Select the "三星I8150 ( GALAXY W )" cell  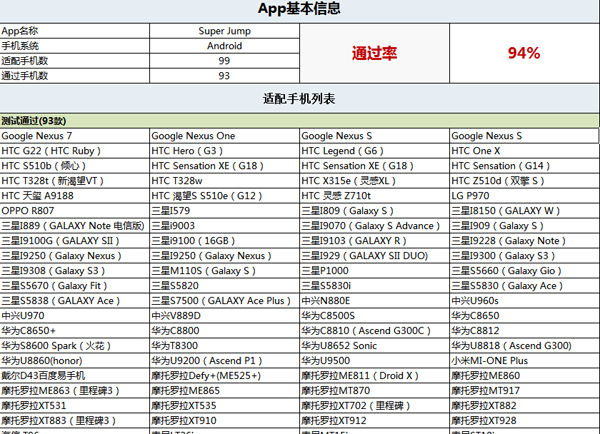click(x=524, y=210)
